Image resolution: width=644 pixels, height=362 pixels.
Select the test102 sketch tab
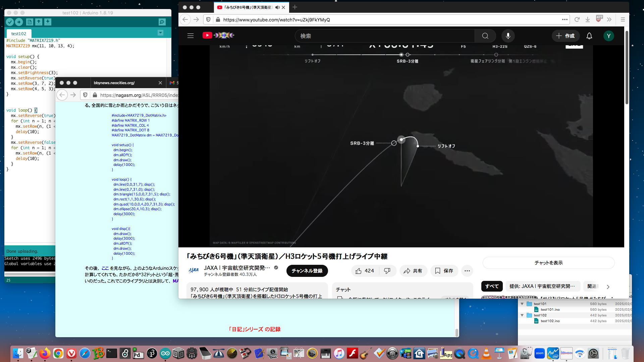click(19, 34)
